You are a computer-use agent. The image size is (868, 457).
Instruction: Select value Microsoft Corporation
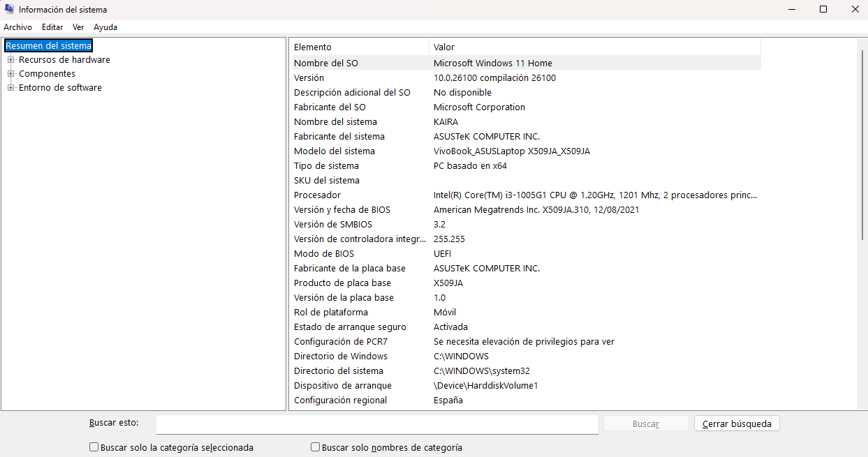(x=479, y=107)
